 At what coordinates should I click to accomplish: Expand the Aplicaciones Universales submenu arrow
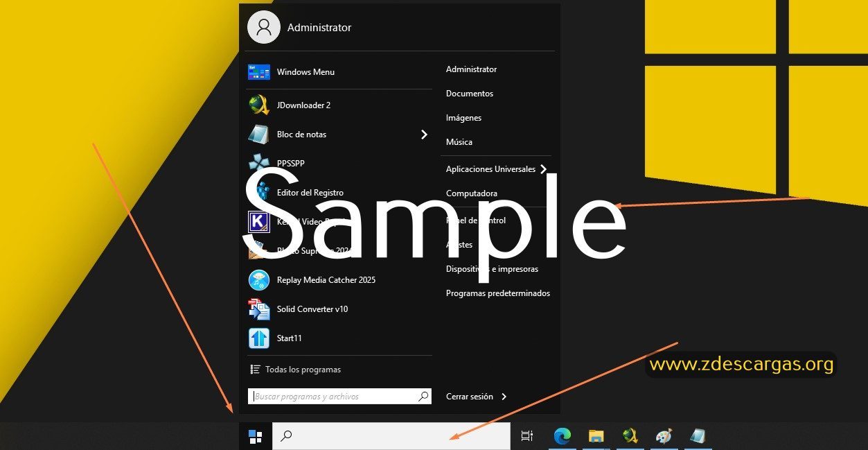(543, 169)
